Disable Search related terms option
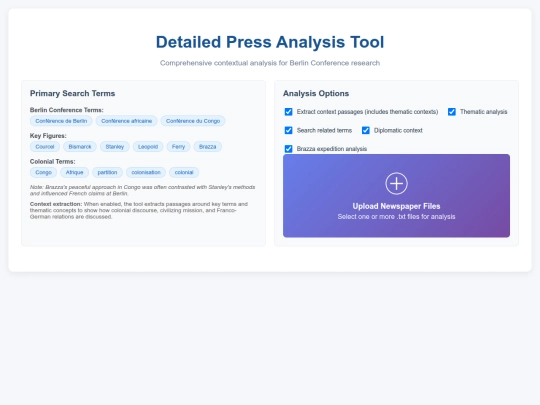The width and height of the screenshot is (540, 405). click(x=288, y=131)
